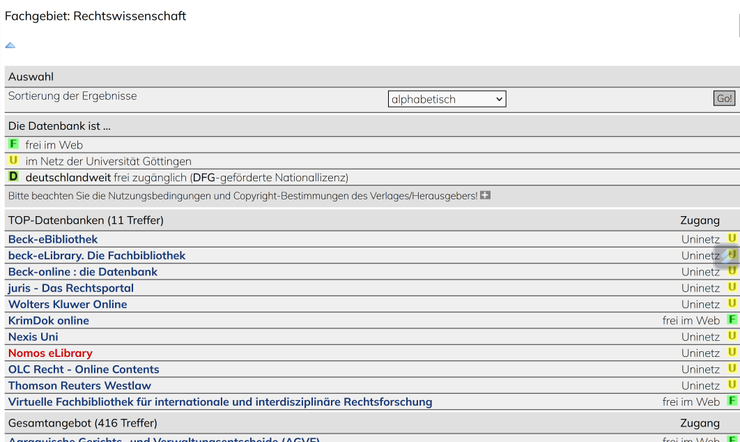Open the red Nomos eLibrary link
The width and height of the screenshot is (740, 442).
[50, 353]
